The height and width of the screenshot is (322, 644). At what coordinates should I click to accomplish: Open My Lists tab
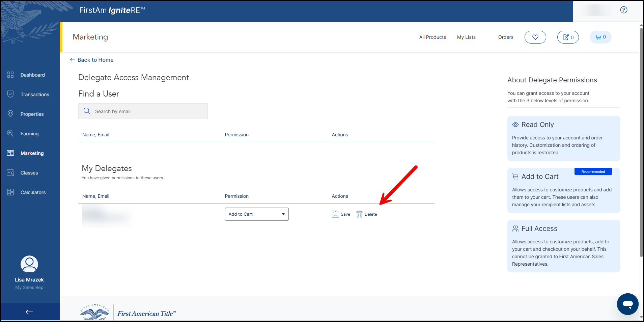(466, 37)
